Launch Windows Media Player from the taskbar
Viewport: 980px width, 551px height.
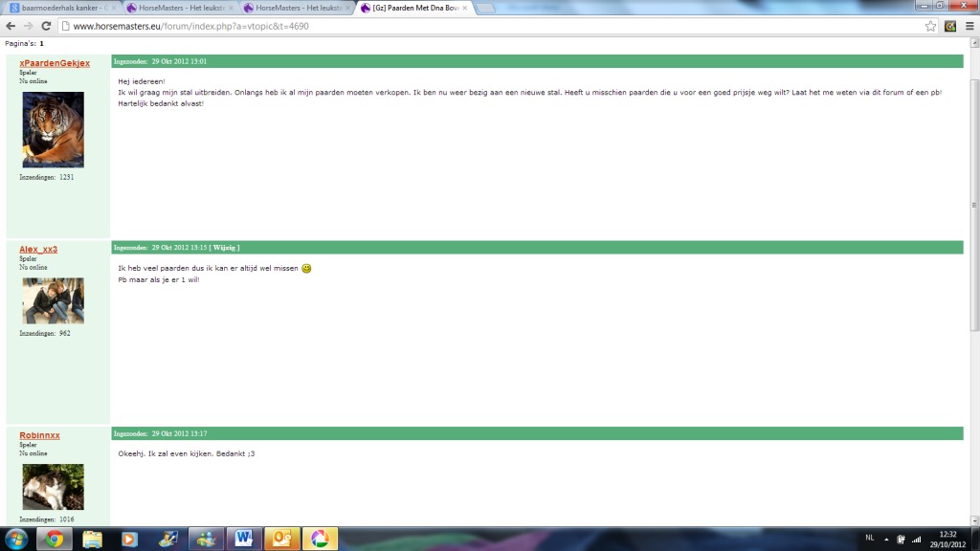[129, 539]
